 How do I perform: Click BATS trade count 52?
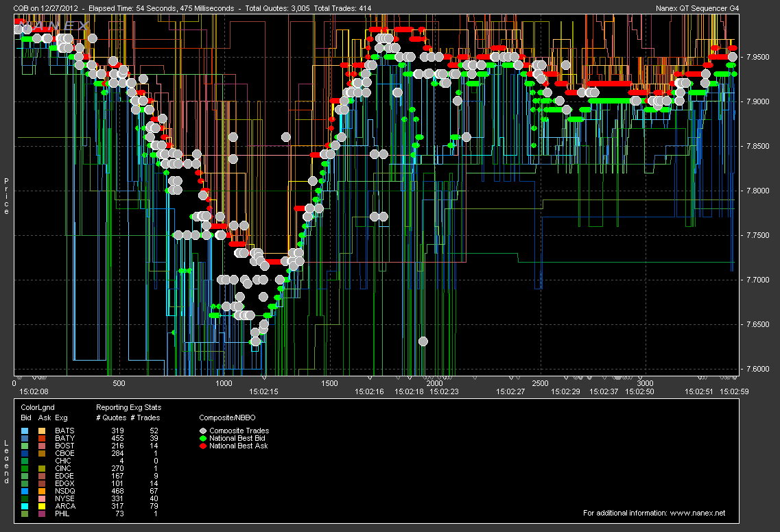click(x=154, y=431)
